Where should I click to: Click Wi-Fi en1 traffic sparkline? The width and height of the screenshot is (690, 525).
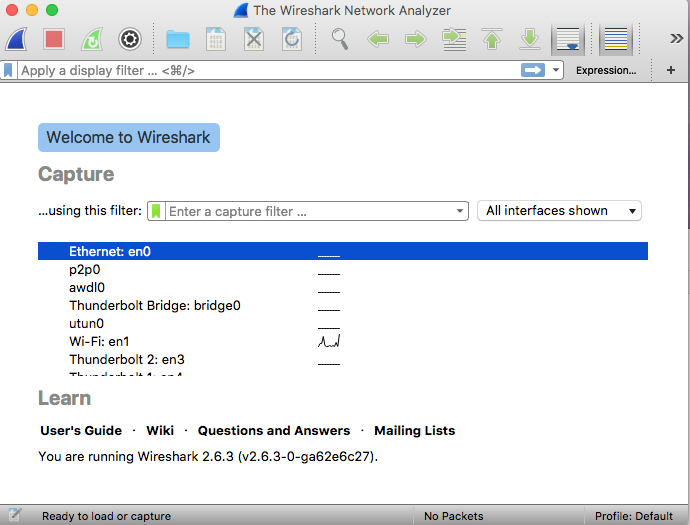pos(329,341)
